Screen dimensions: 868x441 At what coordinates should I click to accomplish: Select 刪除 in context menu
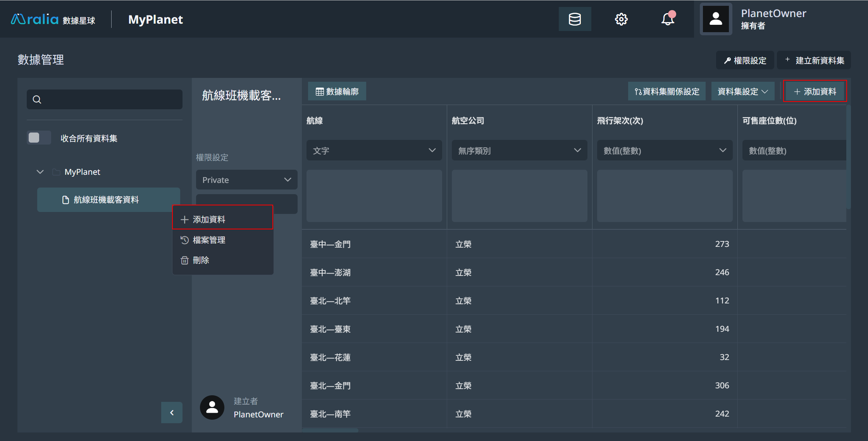click(223, 260)
